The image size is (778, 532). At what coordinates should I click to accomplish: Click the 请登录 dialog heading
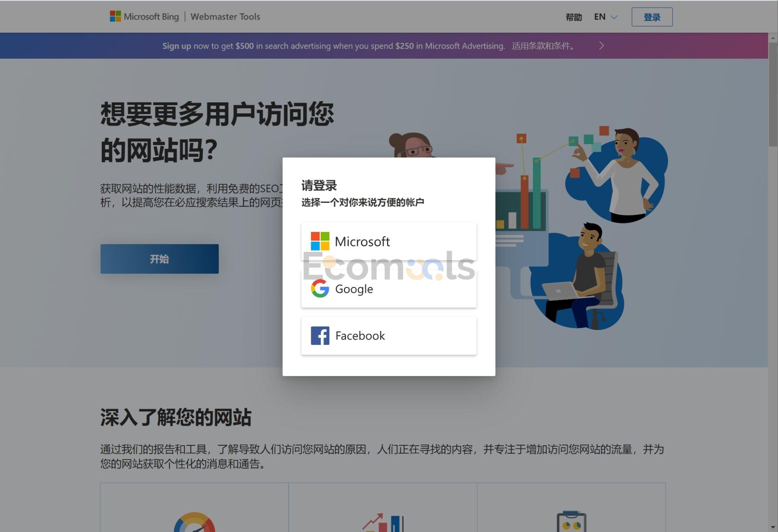tap(319, 185)
